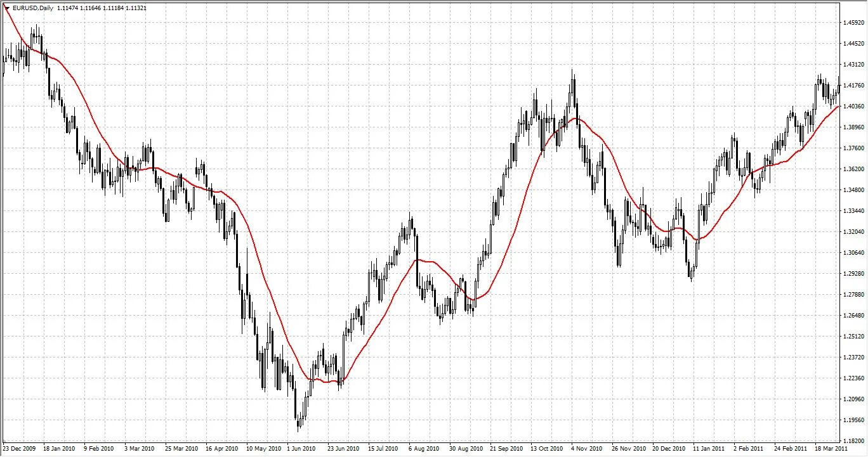The height and width of the screenshot is (457, 868).
Task: Click the 13 Oct 2010 date label
Action: pos(546,449)
